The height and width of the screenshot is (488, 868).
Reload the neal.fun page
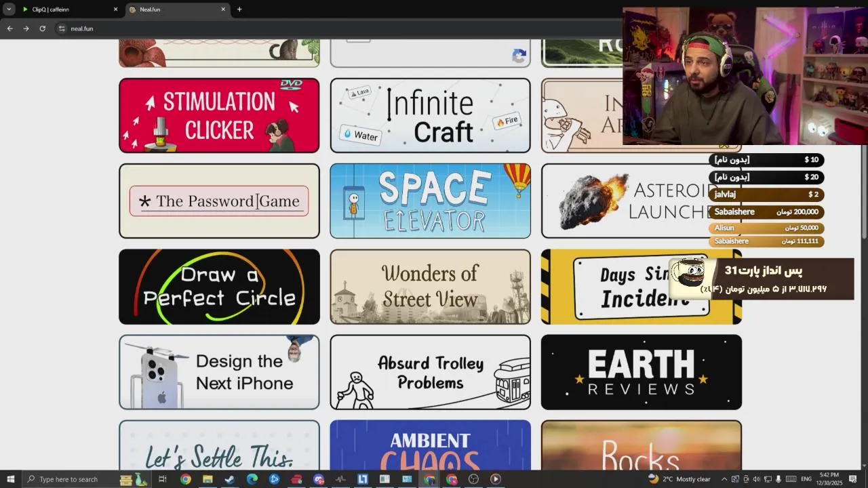click(x=42, y=28)
